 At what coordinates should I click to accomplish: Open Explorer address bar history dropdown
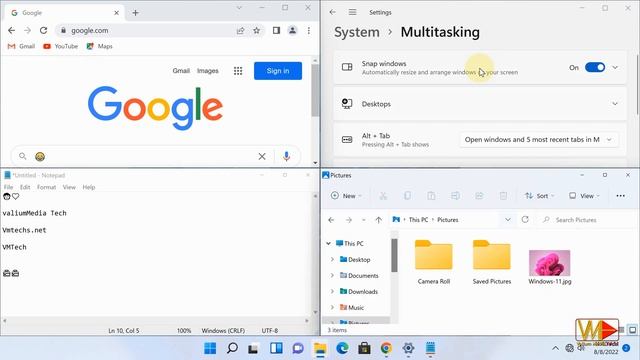click(508, 220)
